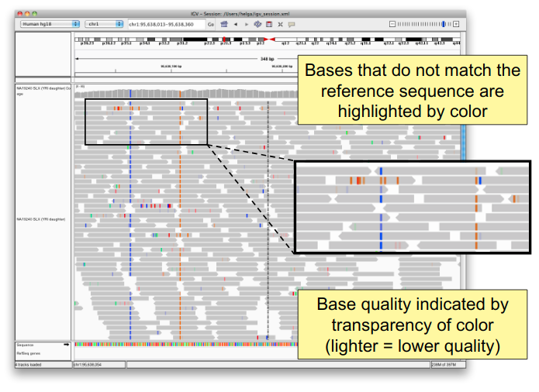Screen dimensions: 539x392
Task: Click the zoom level slider rail
Action: tap(424, 24)
